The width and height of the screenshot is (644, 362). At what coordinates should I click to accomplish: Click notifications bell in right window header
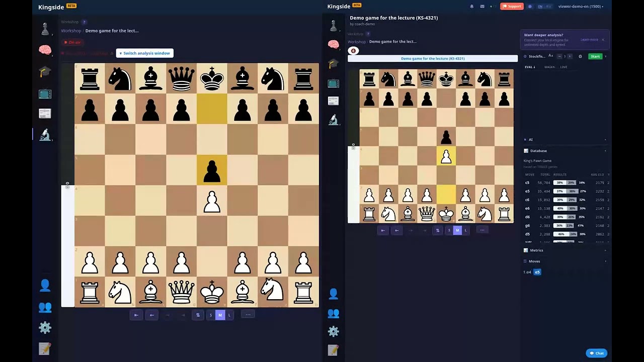[x=472, y=7]
